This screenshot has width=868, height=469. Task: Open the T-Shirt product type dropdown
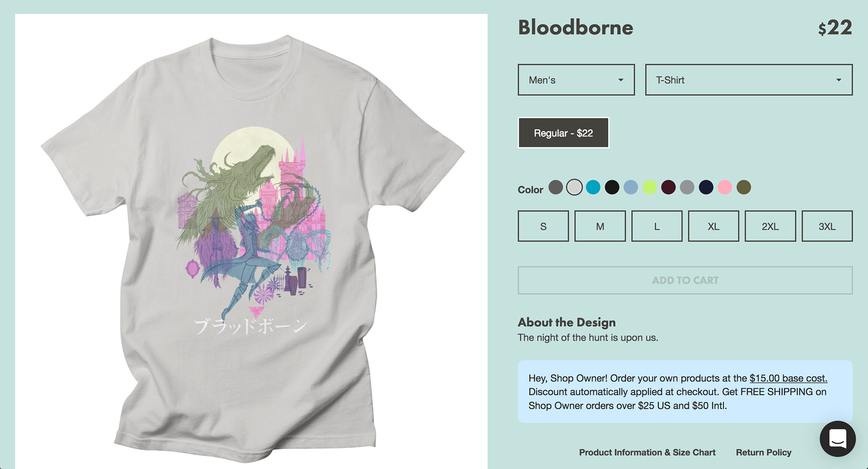coord(749,80)
